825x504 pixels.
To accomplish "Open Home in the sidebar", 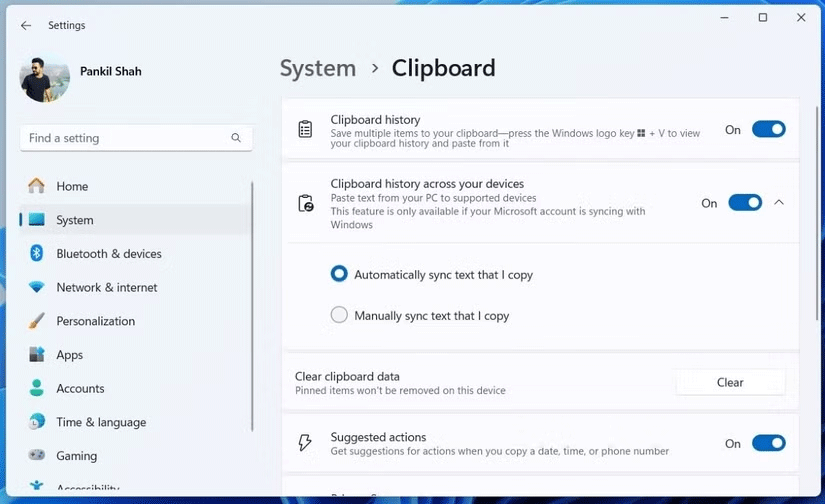I will click(x=136, y=186).
